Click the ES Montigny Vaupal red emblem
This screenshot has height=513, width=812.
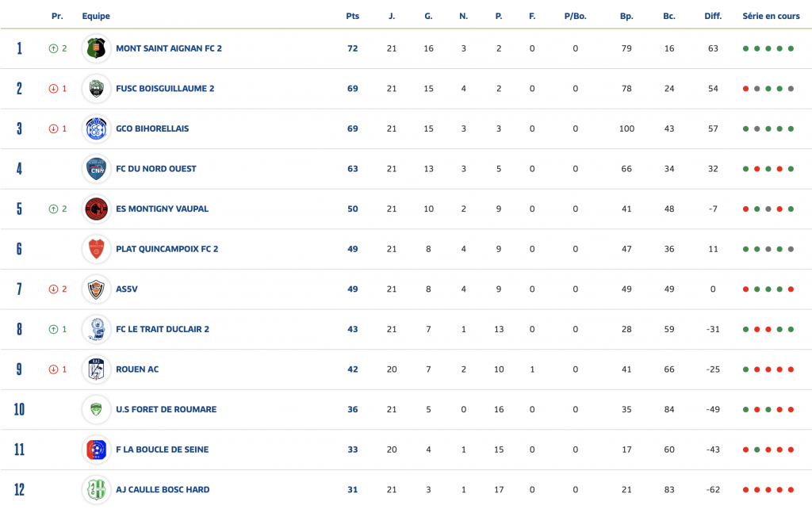96,209
